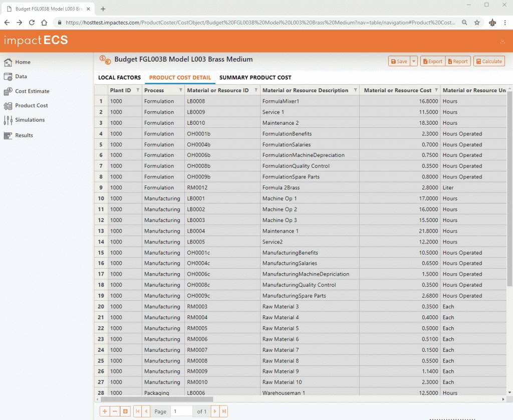Click the FormulationSalaries cell

(x=310, y=144)
